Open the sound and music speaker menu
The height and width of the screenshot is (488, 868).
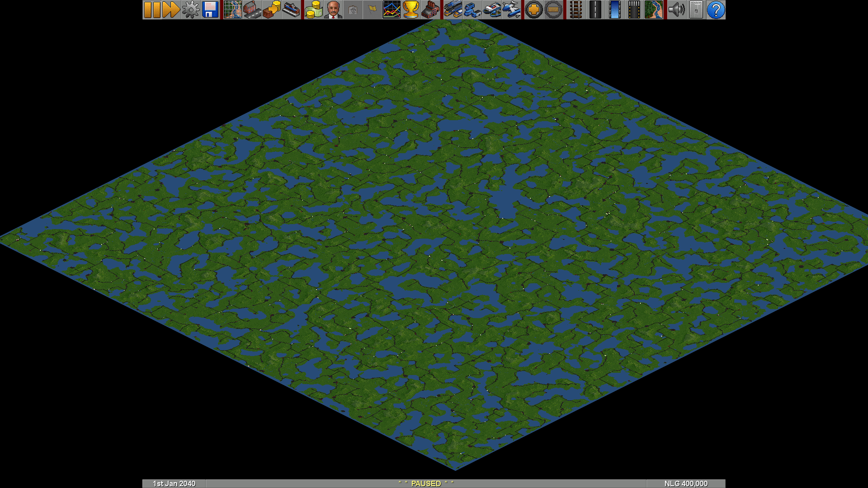tap(676, 9)
